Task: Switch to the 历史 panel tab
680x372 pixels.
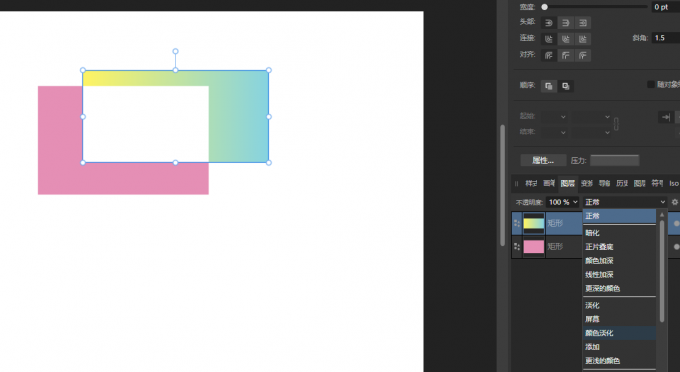Action: click(622, 183)
